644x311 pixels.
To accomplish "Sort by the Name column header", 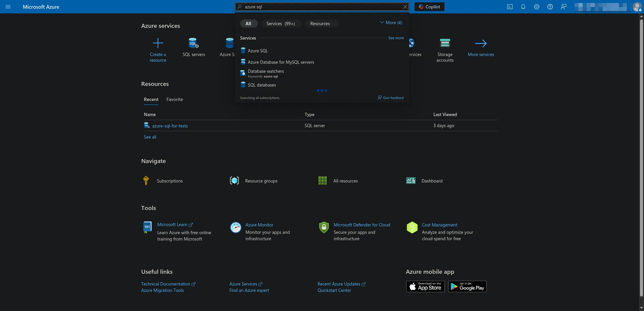I will click(x=150, y=114).
